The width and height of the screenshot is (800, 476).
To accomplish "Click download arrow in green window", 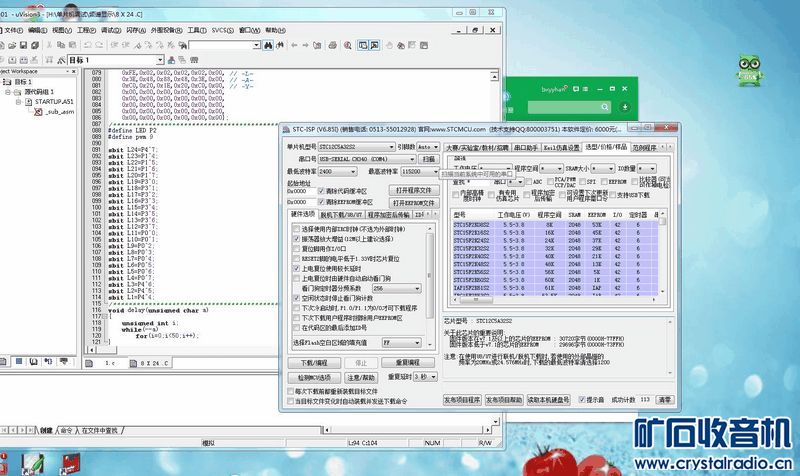I will tap(624, 107).
